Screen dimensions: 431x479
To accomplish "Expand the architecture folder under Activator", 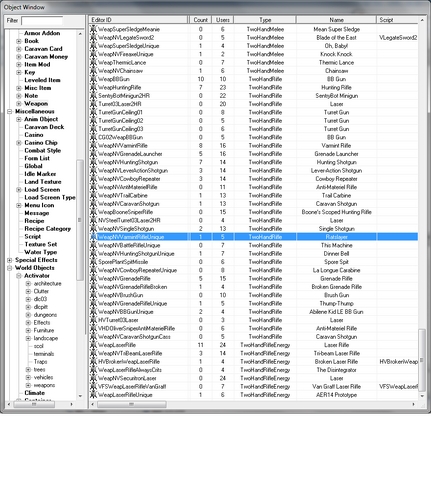I will (28, 284).
